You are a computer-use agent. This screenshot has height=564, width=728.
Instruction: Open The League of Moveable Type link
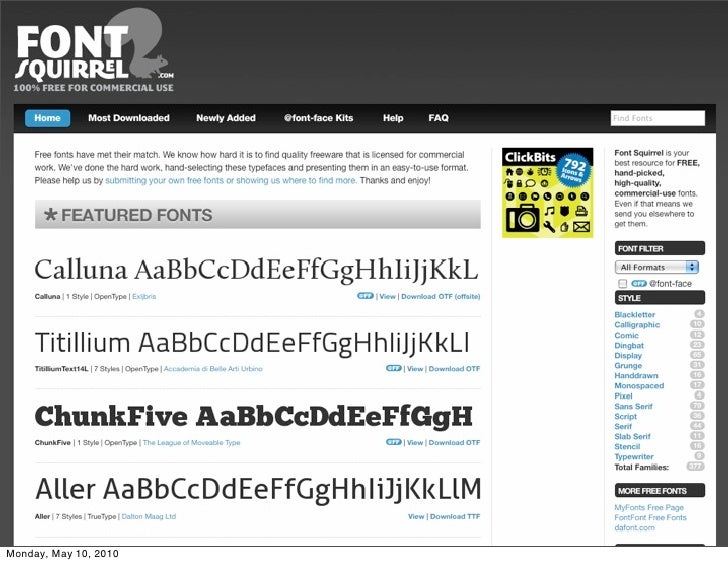point(191,442)
